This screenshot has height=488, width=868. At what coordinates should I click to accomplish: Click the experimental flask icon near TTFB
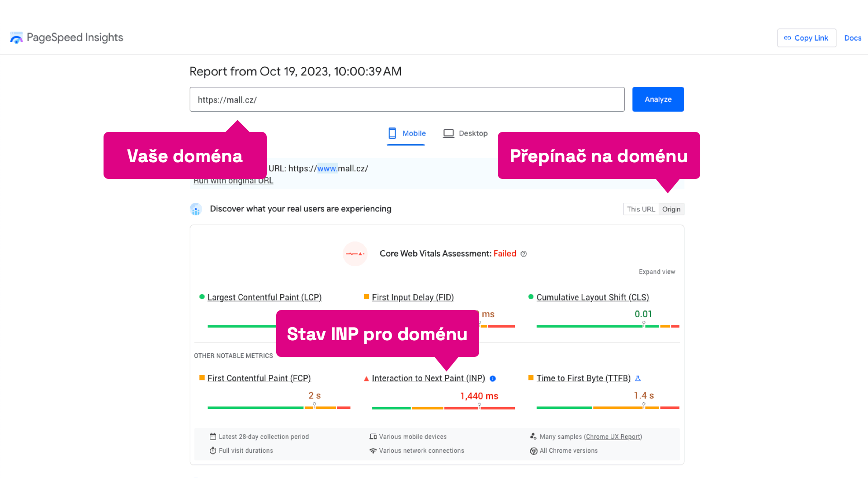point(638,378)
